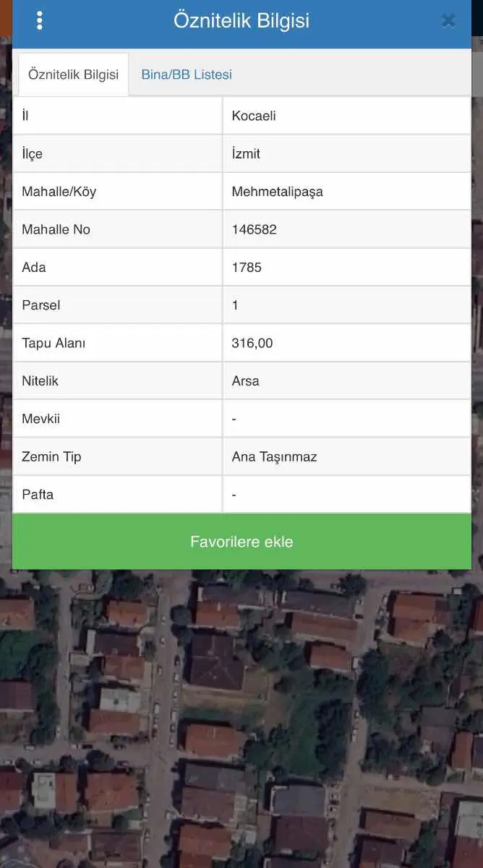Select the Ana Taşınmaz value
This screenshot has width=483, height=868.
(274, 456)
